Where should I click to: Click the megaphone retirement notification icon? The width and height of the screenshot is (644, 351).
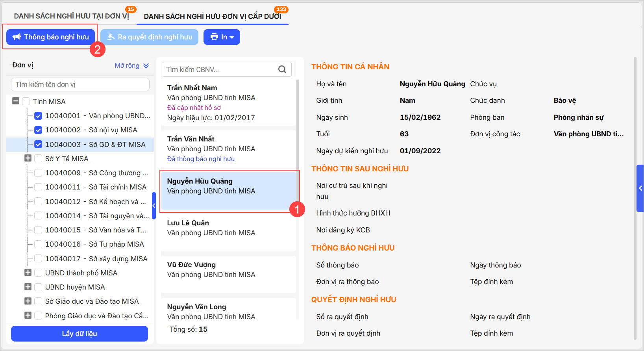(x=17, y=37)
